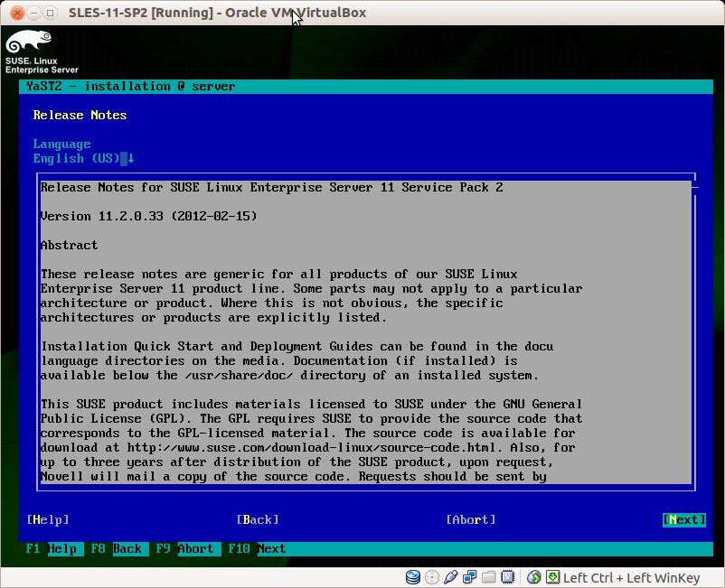Click the 'Release Notes for SUSE Linux Enterprise Server' line
Image resolution: width=725 pixels, height=588 pixels.
(272, 188)
